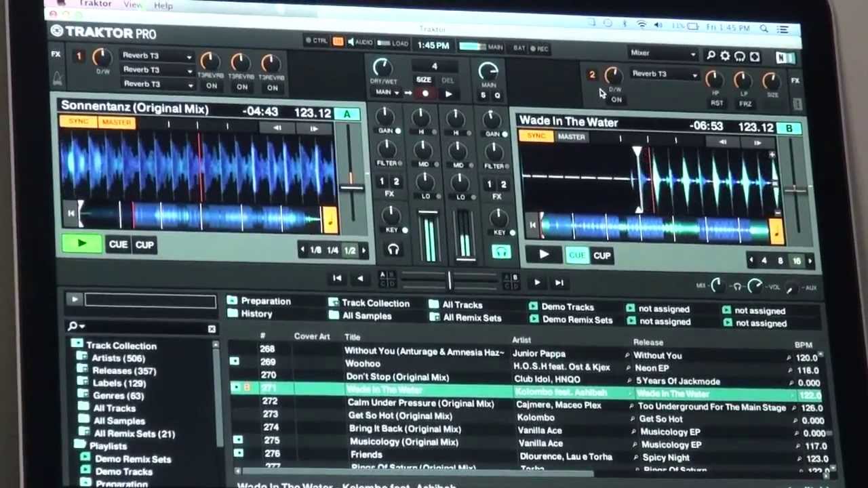
Task: Toggle Deck A MASTER button
Action: 116,123
